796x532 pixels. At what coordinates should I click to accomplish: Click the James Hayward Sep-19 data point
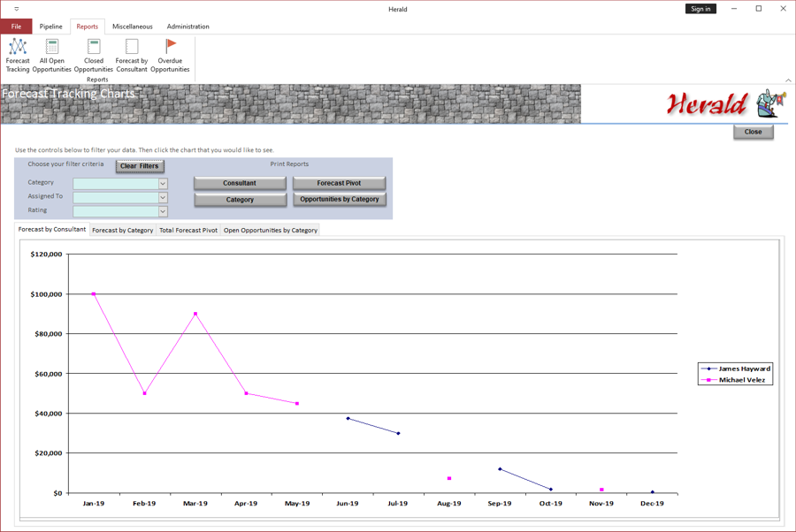pos(500,469)
